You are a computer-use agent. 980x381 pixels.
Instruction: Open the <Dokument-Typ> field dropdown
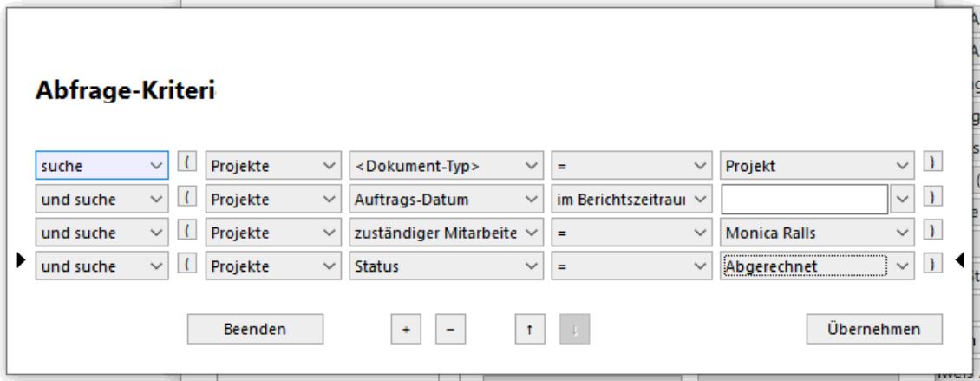(530, 163)
